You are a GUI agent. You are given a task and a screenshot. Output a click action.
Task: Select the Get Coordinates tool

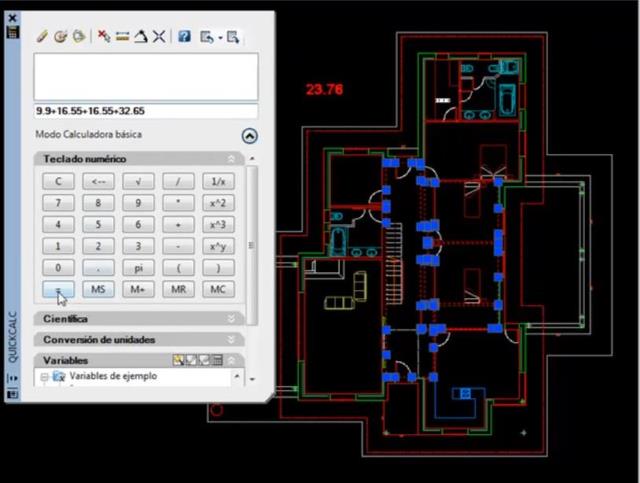point(104,37)
